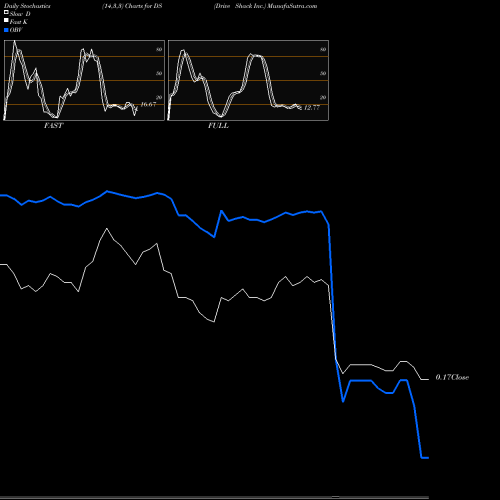500x500 pixels.
Task: Click the 80 level label in FAST chart
Action: pos(159,49)
